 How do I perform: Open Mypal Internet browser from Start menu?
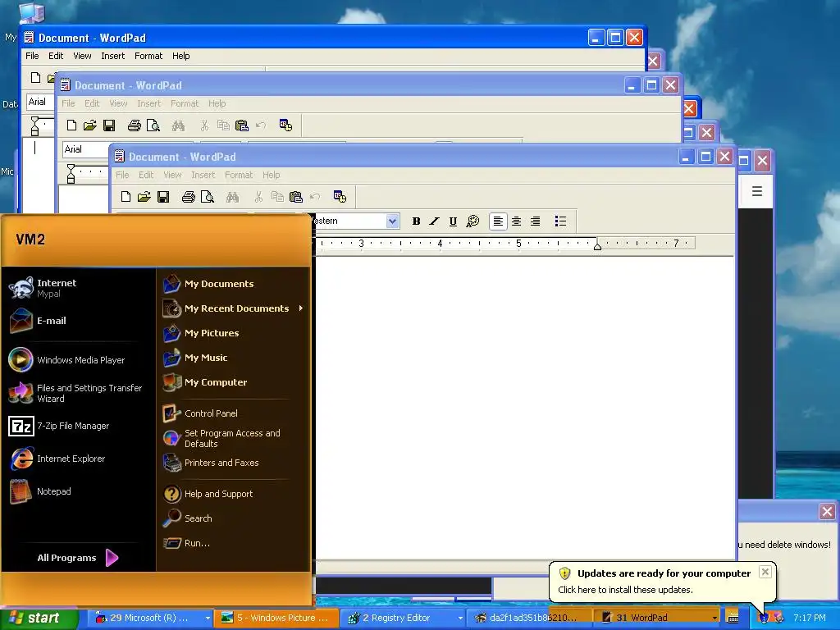coord(80,288)
